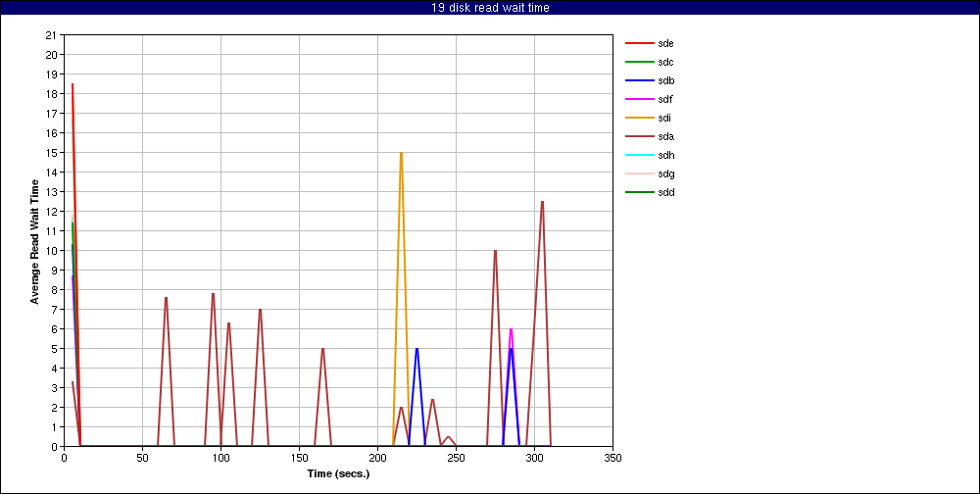Click the orange sdi legend line swatch
The height and width of the screenshot is (494, 980).
pyautogui.click(x=639, y=118)
